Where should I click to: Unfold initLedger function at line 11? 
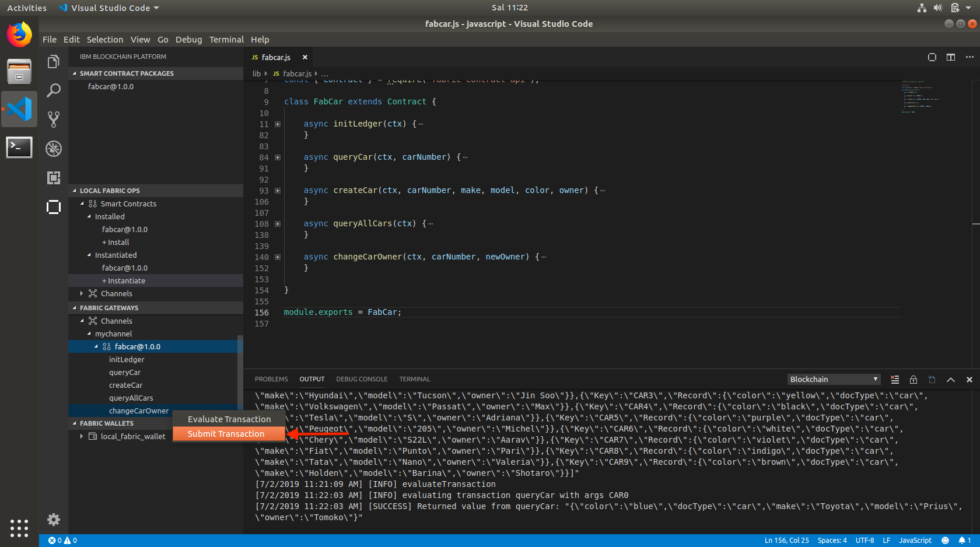click(278, 124)
